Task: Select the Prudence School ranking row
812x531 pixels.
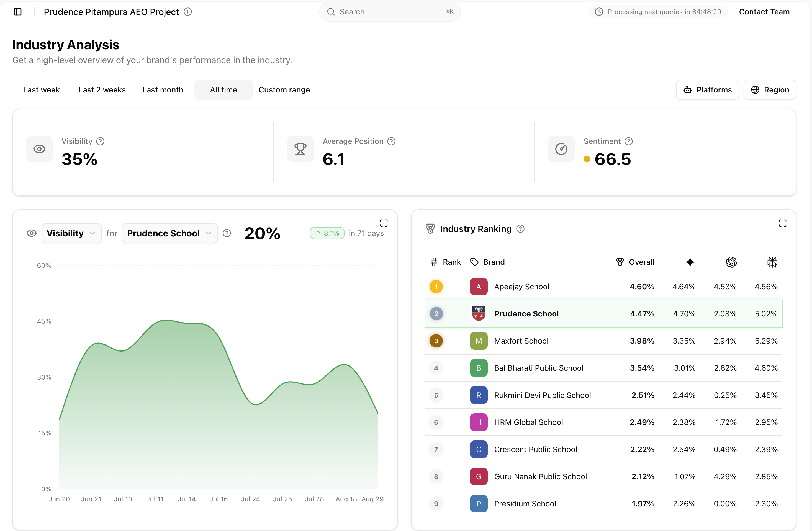Action: coord(603,314)
